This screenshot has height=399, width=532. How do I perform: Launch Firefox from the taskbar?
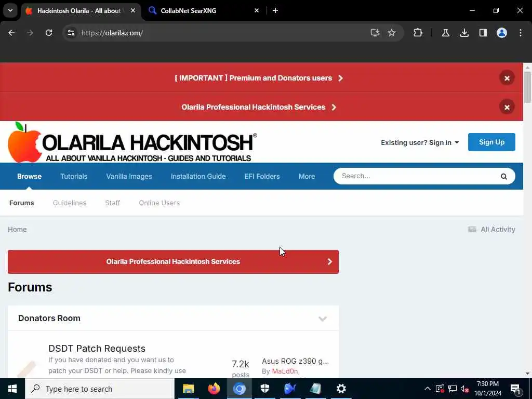pyautogui.click(x=214, y=389)
